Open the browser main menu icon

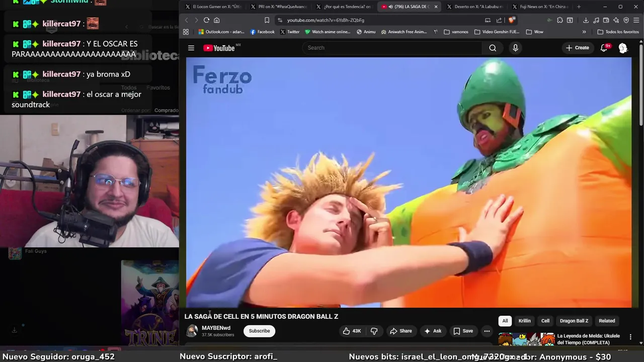[x=636, y=20]
